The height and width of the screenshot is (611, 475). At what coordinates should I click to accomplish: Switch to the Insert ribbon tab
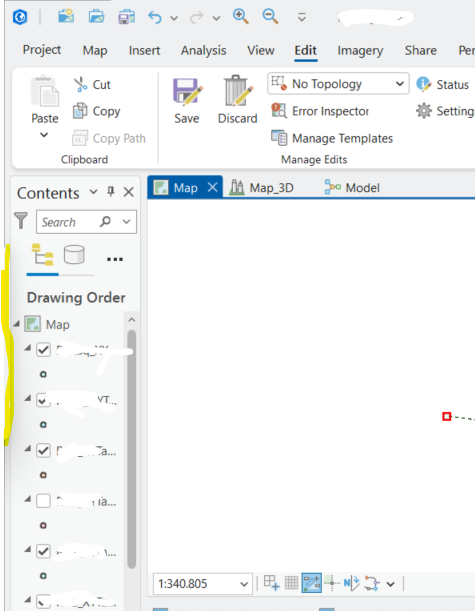144,50
